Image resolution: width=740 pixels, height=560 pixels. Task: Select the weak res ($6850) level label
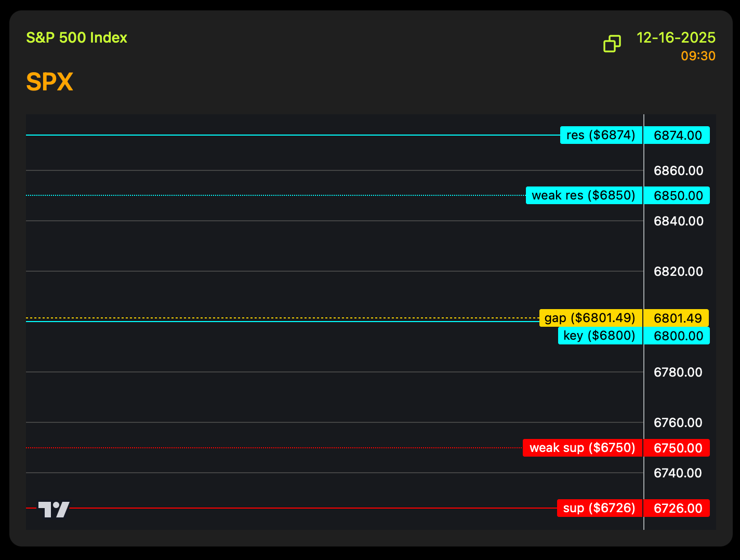(x=584, y=196)
